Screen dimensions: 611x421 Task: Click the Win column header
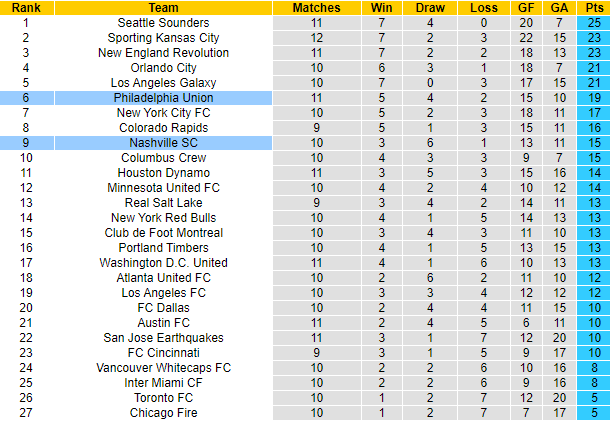pyautogui.click(x=381, y=7)
